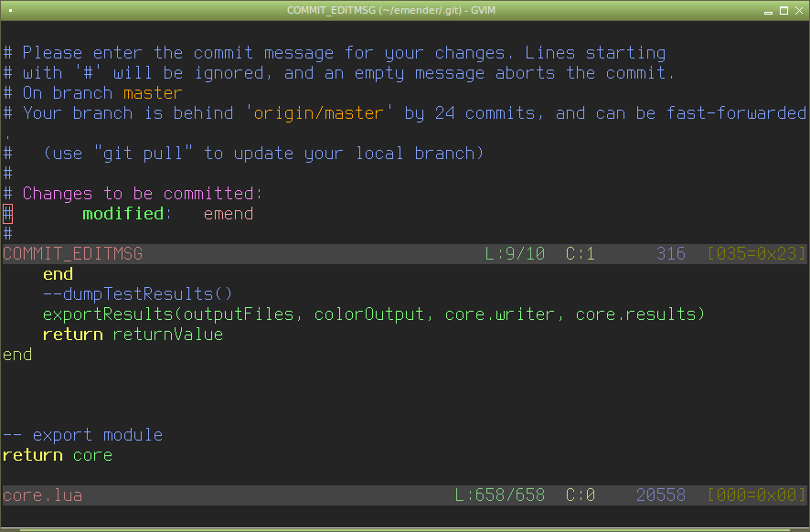Click the highlighted cursor '#' character
The height and width of the screenshot is (532, 810).
pos(7,214)
